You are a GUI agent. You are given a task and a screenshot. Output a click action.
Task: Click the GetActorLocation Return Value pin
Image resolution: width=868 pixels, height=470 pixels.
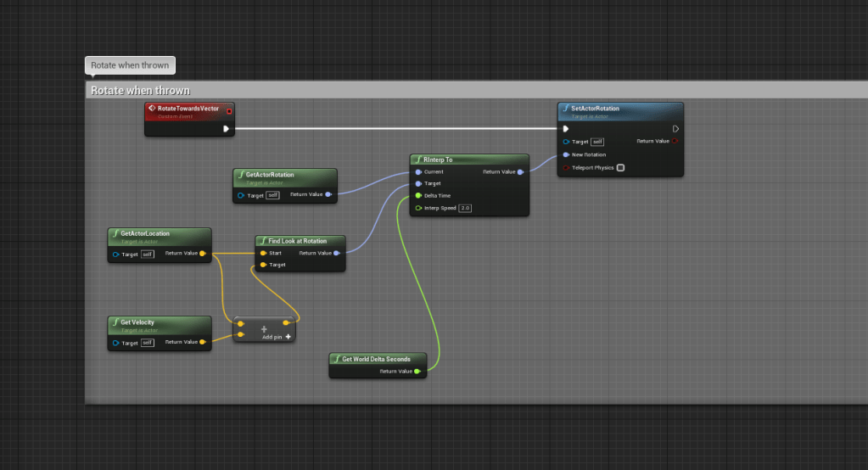(x=203, y=253)
